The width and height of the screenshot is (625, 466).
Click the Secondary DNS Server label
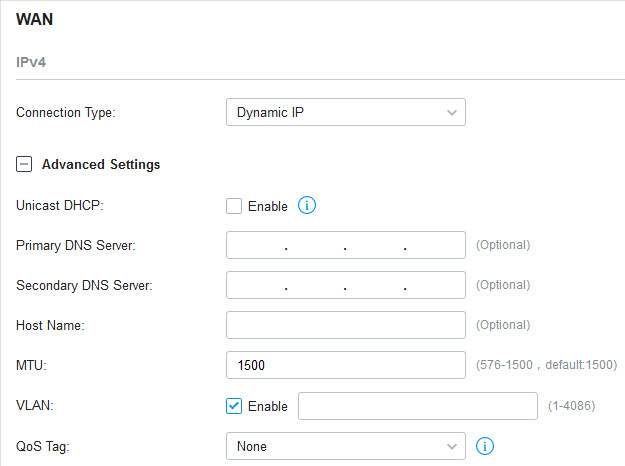(84, 285)
